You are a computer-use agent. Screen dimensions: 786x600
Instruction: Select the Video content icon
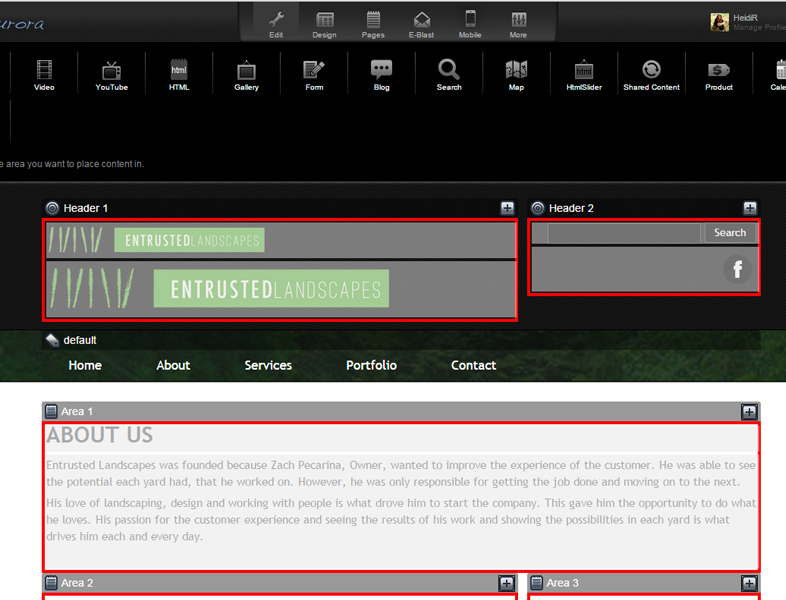(x=44, y=75)
